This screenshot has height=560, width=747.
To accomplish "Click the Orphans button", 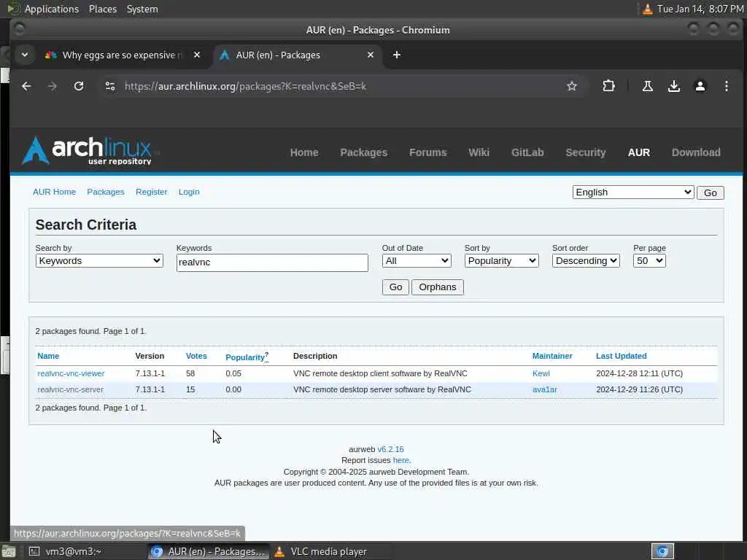I will (x=438, y=287).
